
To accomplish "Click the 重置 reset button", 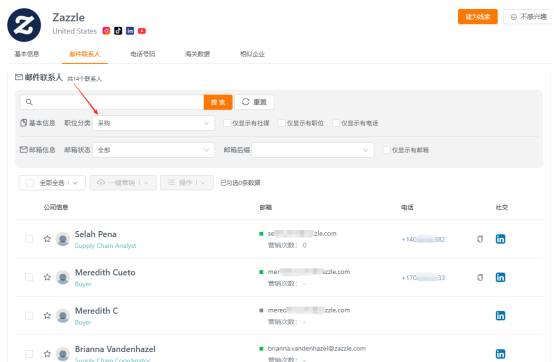I will tap(254, 102).
